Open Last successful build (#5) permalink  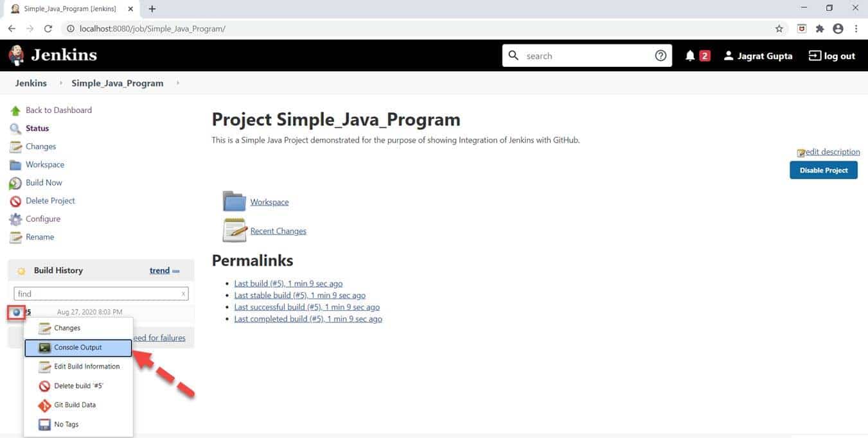307,307
